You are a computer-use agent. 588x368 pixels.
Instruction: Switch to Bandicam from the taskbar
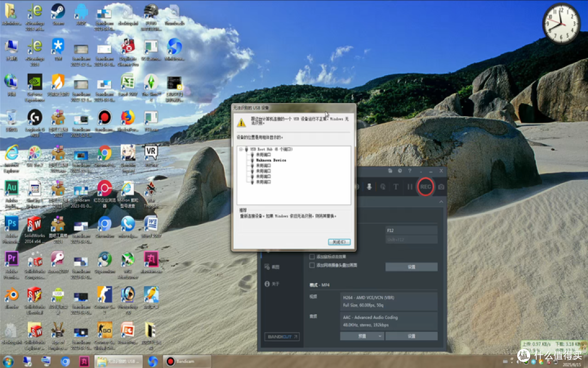click(x=187, y=361)
